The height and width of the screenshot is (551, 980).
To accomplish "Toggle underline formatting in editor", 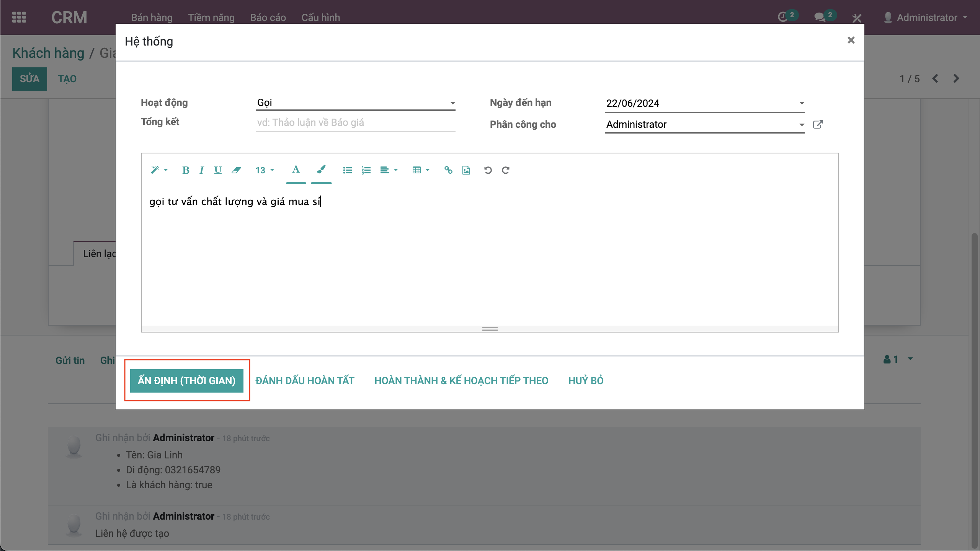I will point(218,170).
